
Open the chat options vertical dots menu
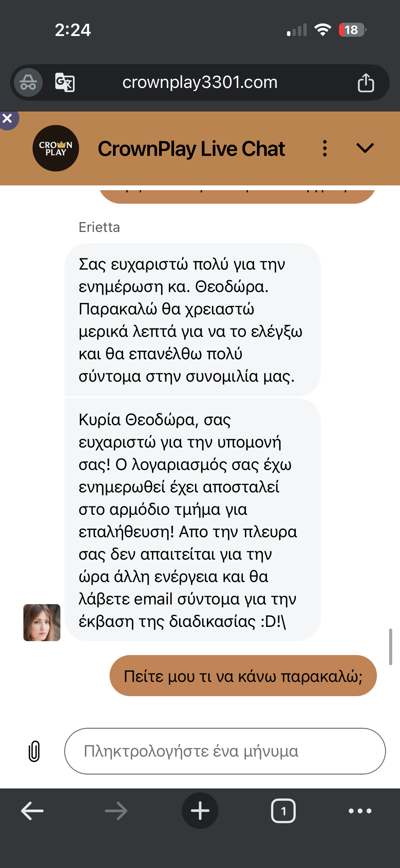[x=325, y=148]
